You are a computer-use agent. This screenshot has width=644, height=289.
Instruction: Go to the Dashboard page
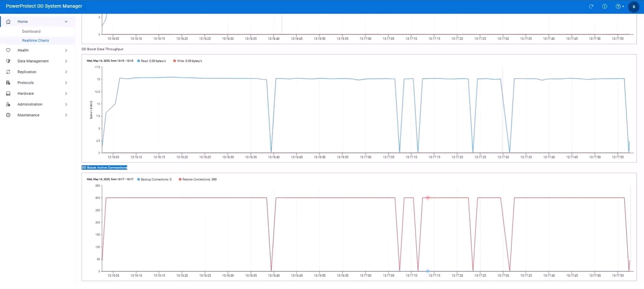click(31, 31)
